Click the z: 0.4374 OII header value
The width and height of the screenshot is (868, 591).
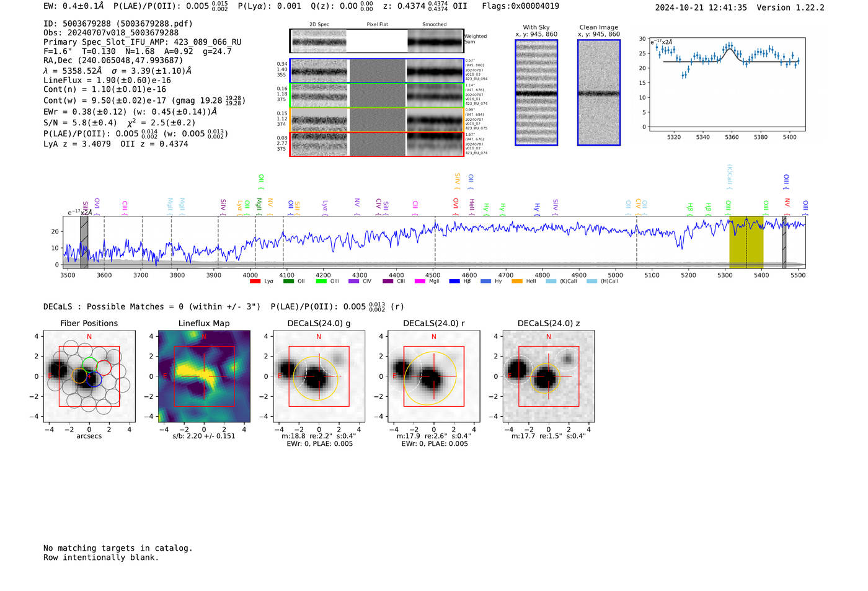425,6
